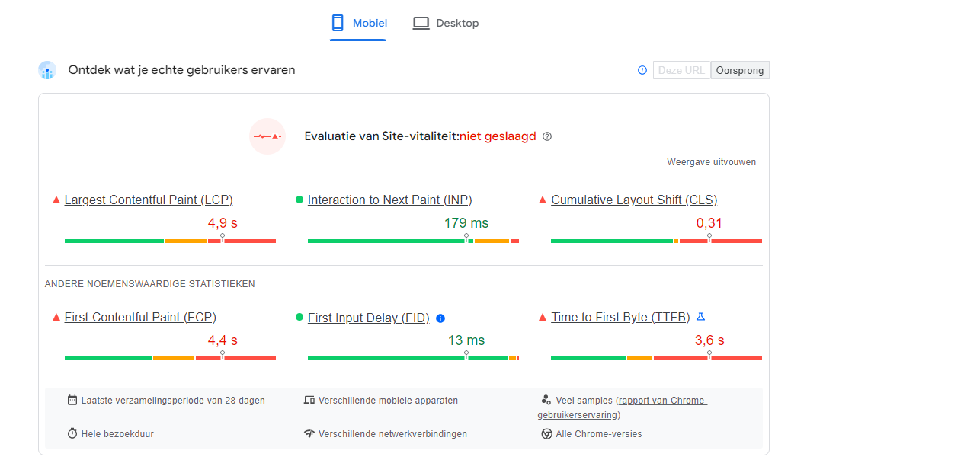Click the question mark icon after niet geslaagd

pos(547,136)
